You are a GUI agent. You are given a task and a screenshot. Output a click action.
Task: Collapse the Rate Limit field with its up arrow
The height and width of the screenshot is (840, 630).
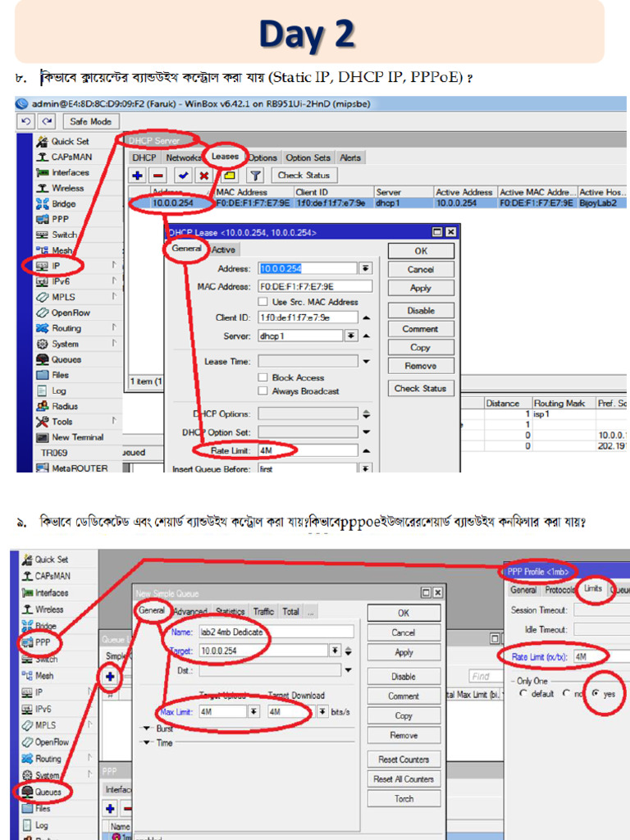click(x=367, y=450)
